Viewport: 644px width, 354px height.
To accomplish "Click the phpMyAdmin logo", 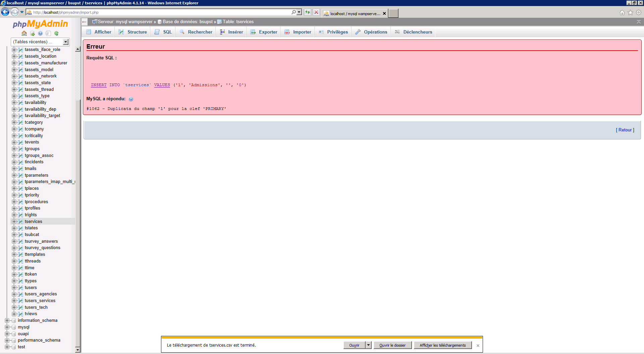I will tap(40, 24).
